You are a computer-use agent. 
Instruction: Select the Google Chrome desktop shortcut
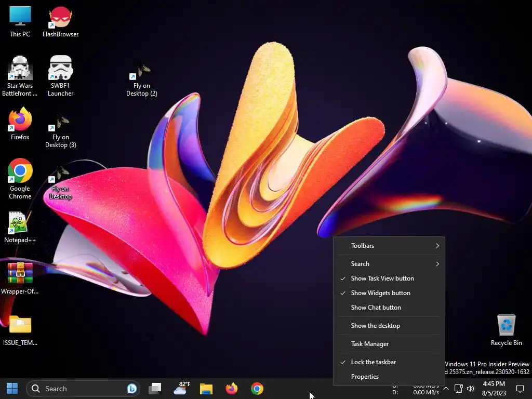coord(20,179)
